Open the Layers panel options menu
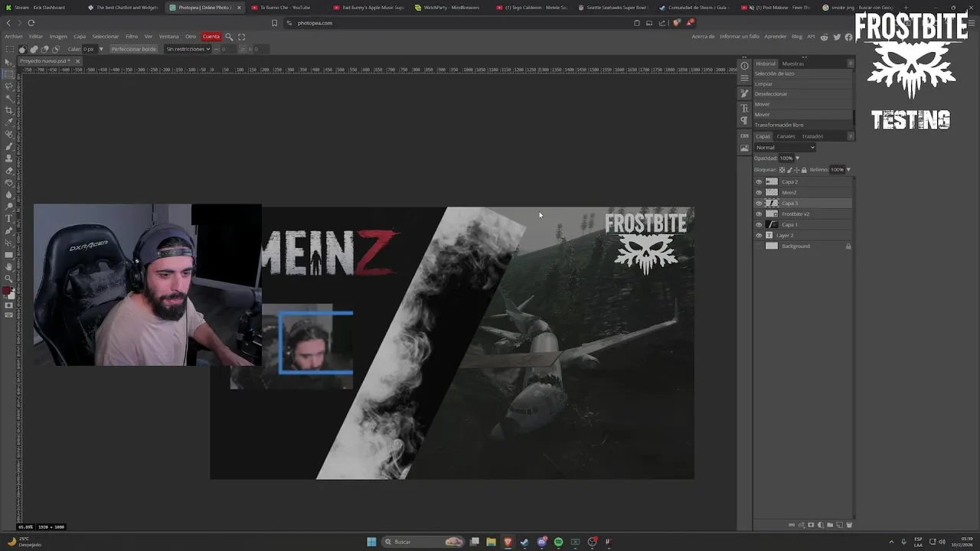980x551 pixels. click(x=851, y=136)
